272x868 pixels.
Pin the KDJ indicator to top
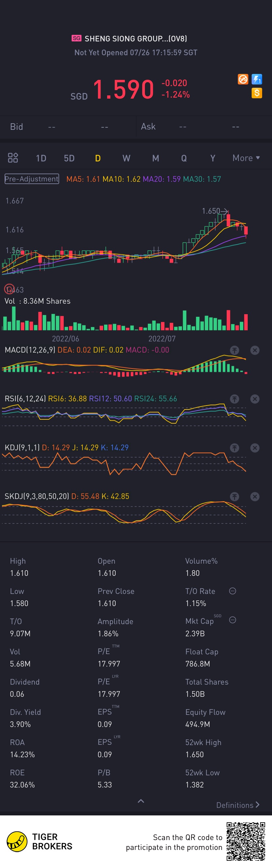coord(235,448)
